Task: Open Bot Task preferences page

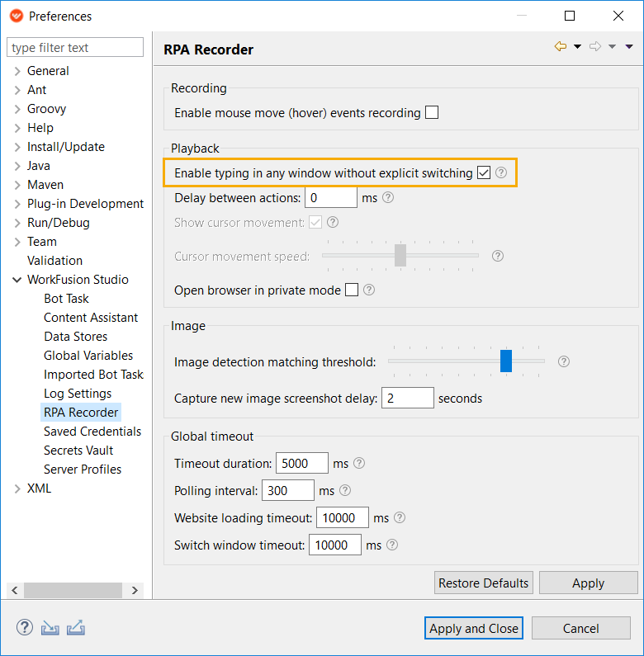Action: [x=66, y=299]
